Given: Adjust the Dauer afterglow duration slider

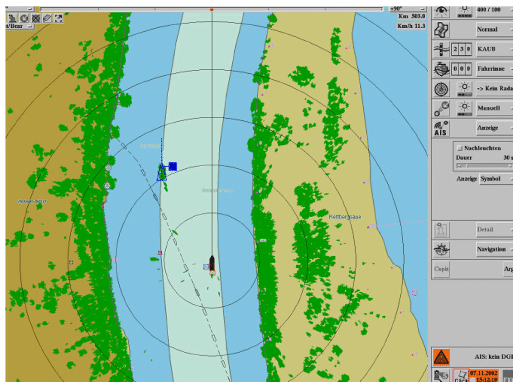Looking at the screenshot, I should [x=484, y=166].
